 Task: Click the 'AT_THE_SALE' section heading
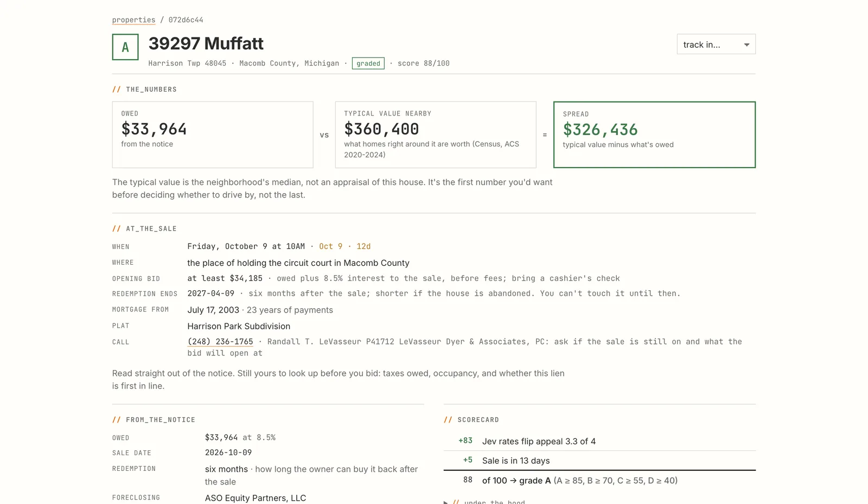click(151, 229)
